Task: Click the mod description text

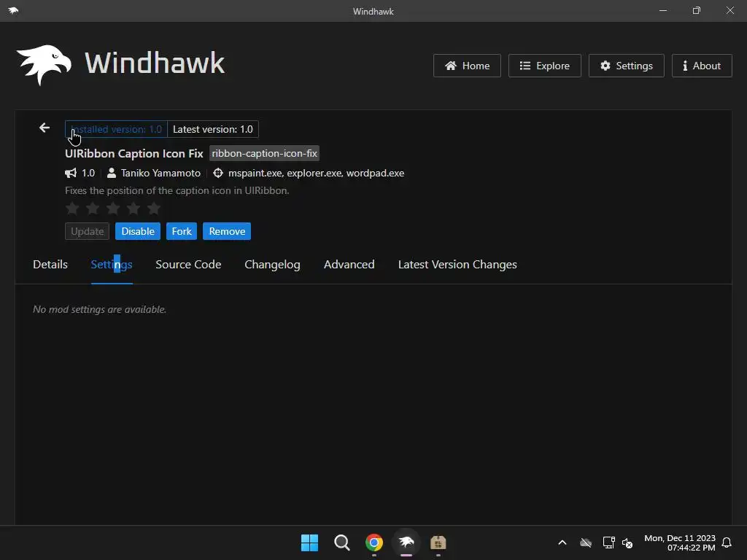Action: click(x=177, y=190)
